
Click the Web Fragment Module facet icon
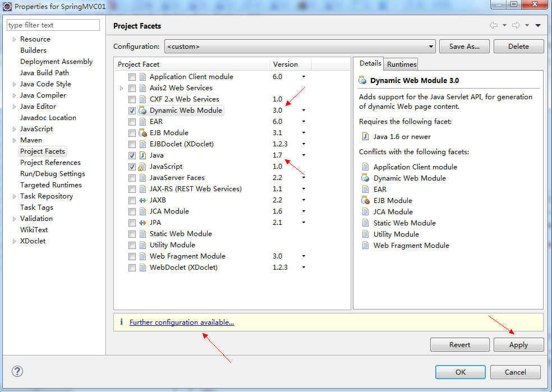142,256
